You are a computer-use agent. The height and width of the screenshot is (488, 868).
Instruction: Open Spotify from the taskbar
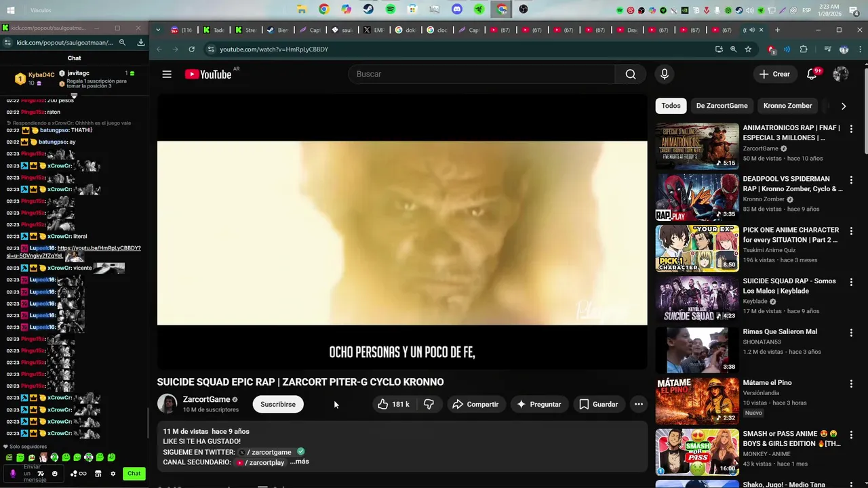(391, 9)
